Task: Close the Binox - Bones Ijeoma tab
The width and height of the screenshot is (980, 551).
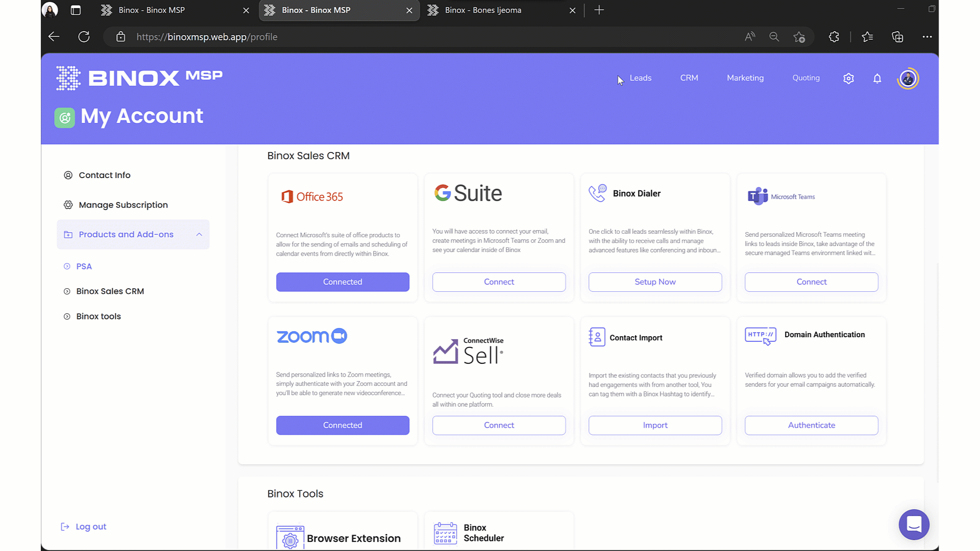Action: pyautogui.click(x=572, y=10)
